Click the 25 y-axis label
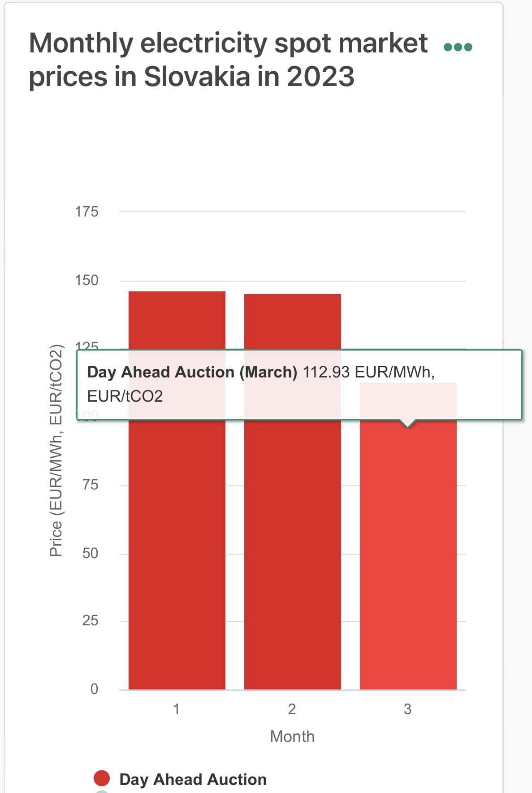Image resolution: width=532 pixels, height=793 pixels. point(90,621)
